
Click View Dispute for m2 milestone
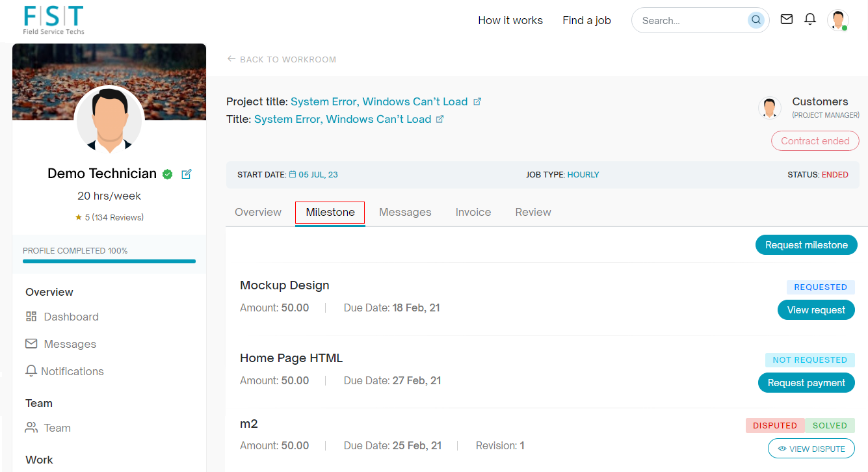[811, 449]
